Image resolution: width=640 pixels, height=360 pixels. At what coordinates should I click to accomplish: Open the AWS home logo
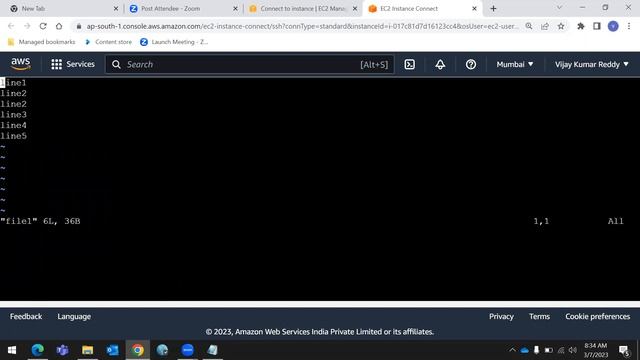pos(20,64)
